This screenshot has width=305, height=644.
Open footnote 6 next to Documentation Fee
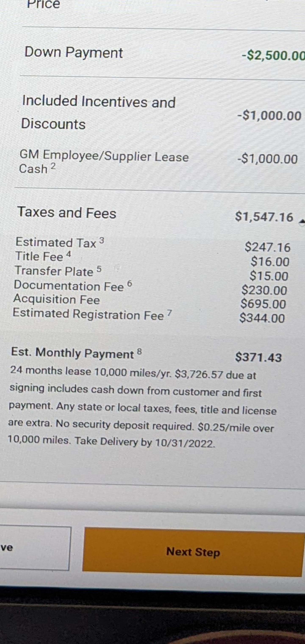(x=129, y=284)
